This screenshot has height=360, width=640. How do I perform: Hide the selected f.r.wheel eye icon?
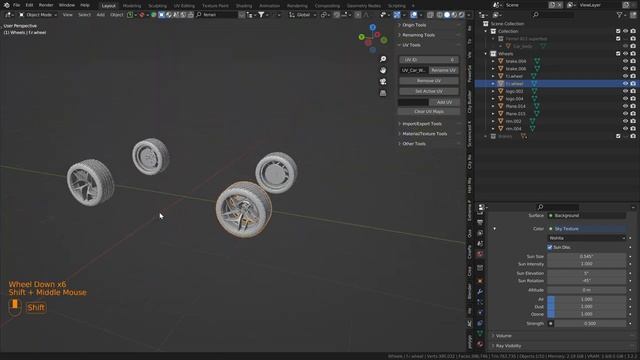tap(625, 84)
